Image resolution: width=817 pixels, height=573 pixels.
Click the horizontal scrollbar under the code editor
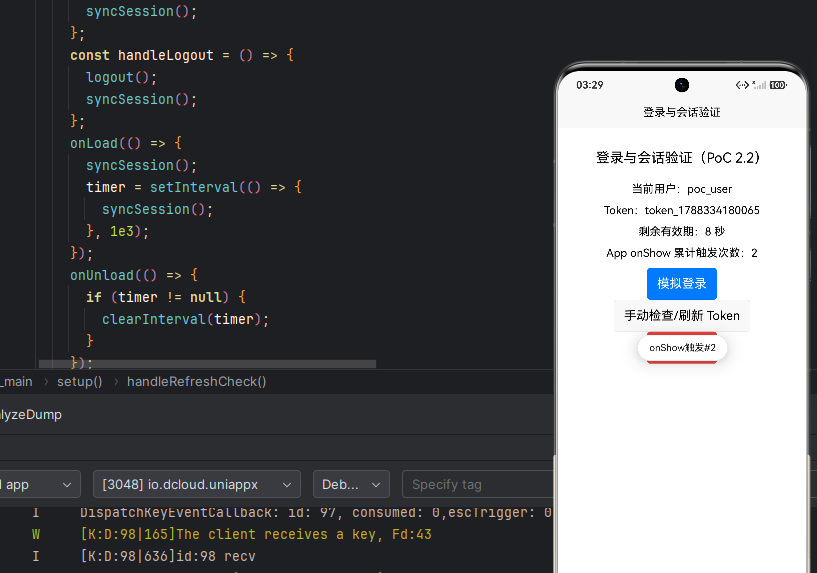click(x=207, y=364)
